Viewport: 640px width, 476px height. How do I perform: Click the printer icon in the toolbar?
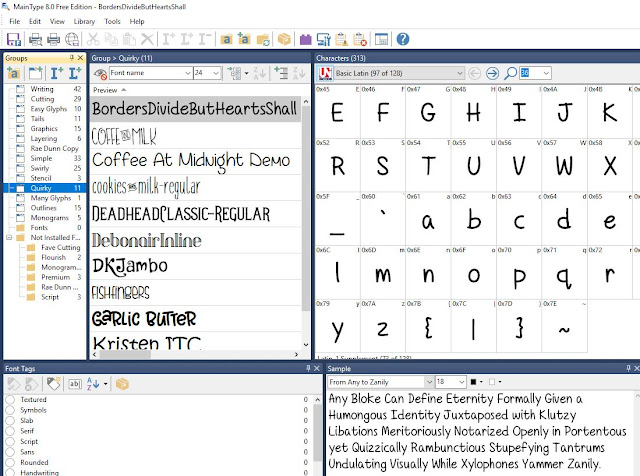[53, 40]
